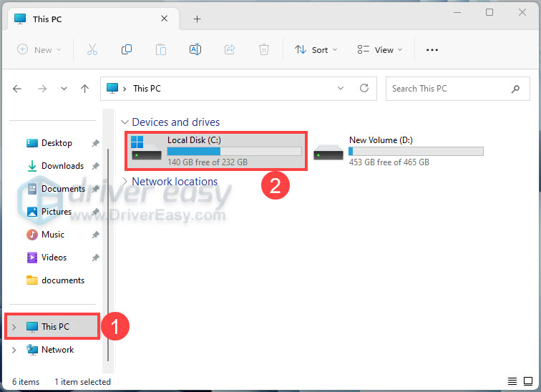Go up one folder level
The width and height of the screenshot is (541, 392).
point(85,89)
